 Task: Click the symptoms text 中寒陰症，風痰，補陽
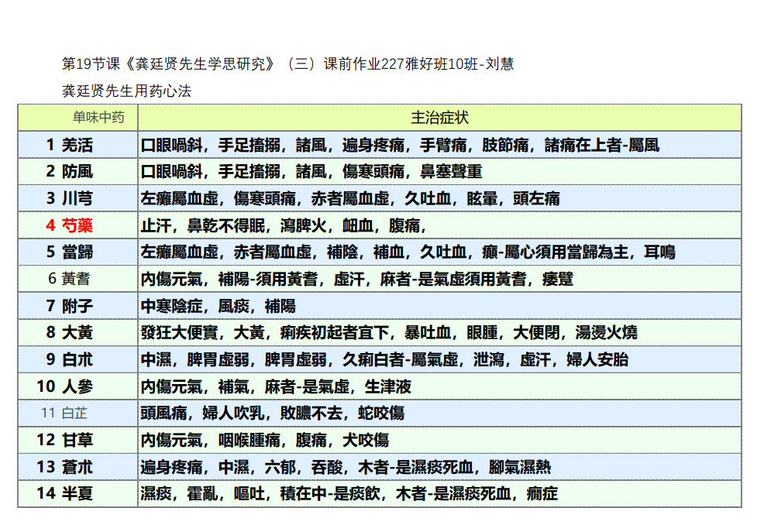218,306
